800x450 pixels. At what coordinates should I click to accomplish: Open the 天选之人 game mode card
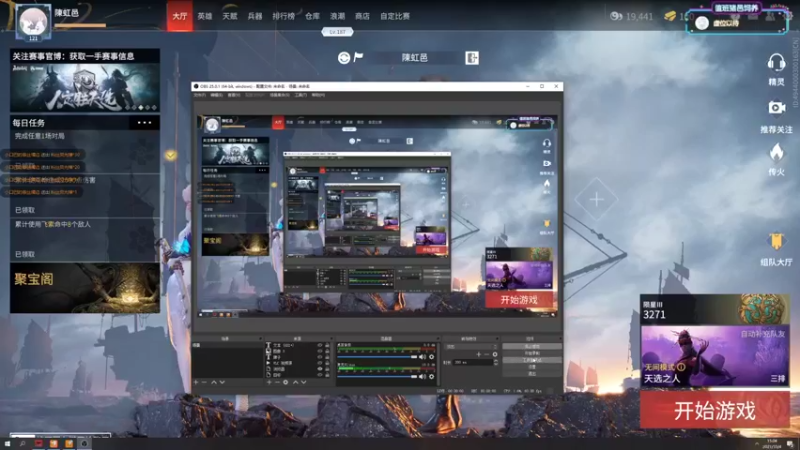(715, 356)
